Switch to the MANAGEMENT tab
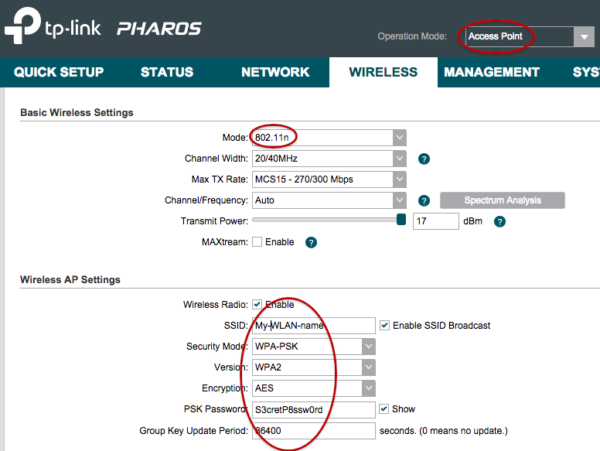The height and width of the screenshot is (451, 600). [491, 72]
